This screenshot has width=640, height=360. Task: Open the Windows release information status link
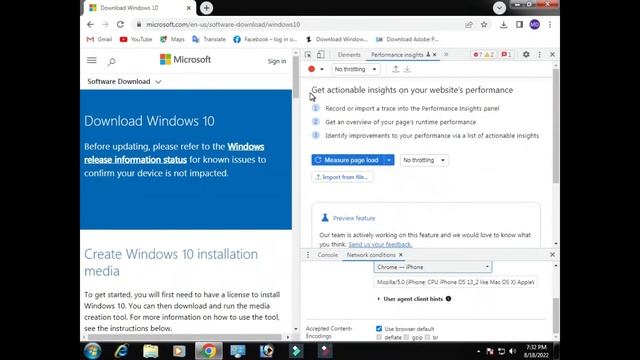point(174,153)
